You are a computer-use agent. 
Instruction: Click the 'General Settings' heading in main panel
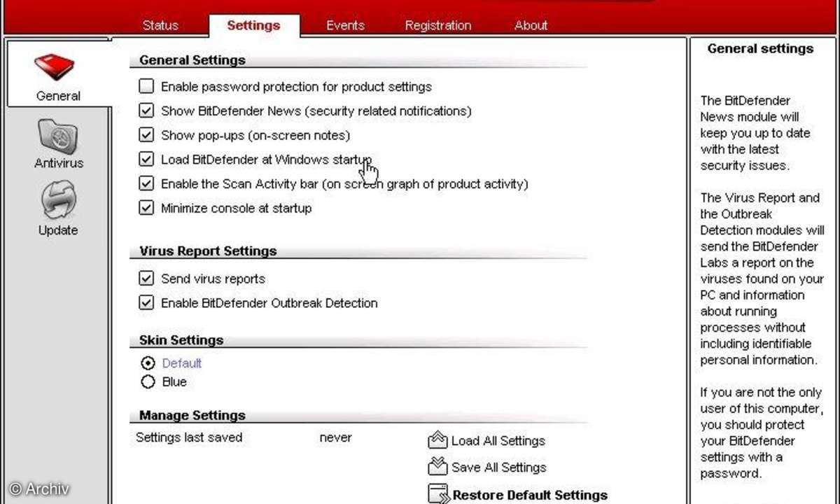[x=192, y=60]
